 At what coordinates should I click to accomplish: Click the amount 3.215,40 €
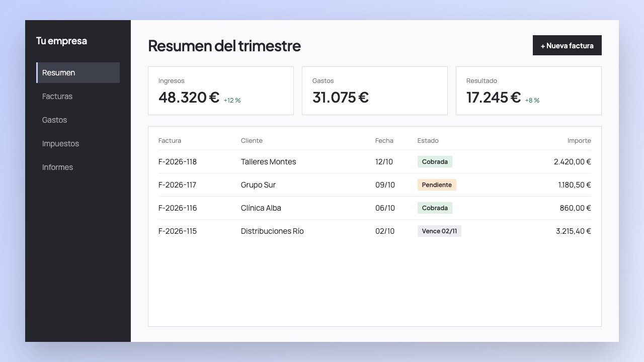coord(574,231)
